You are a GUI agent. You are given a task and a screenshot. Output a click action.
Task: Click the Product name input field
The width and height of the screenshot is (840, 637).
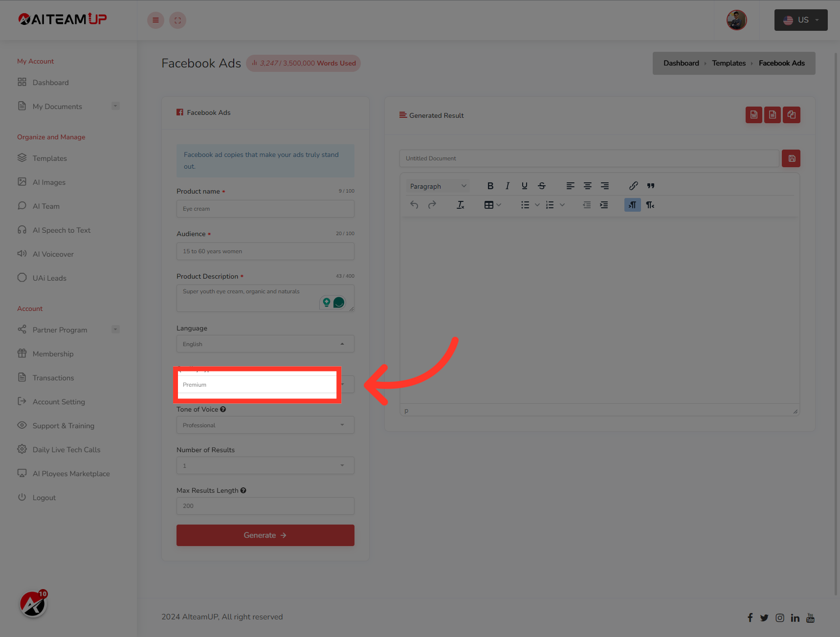click(x=265, y=209)
